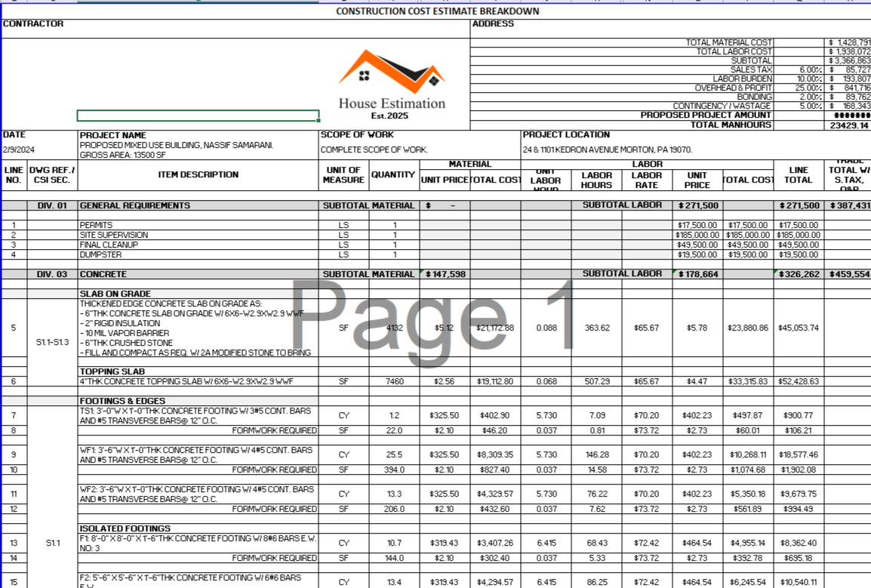Click the House Estimation logo image
This screenshot has width=871, height=588.
click(x=391, y=83)
